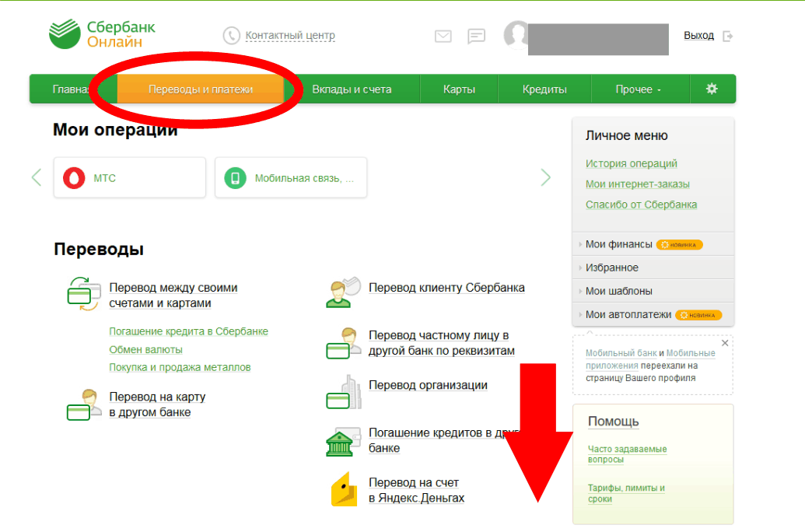Show previous operations with left arrow
The height and width of the screenshot is (532, 805).
click(x=36, y=177)
